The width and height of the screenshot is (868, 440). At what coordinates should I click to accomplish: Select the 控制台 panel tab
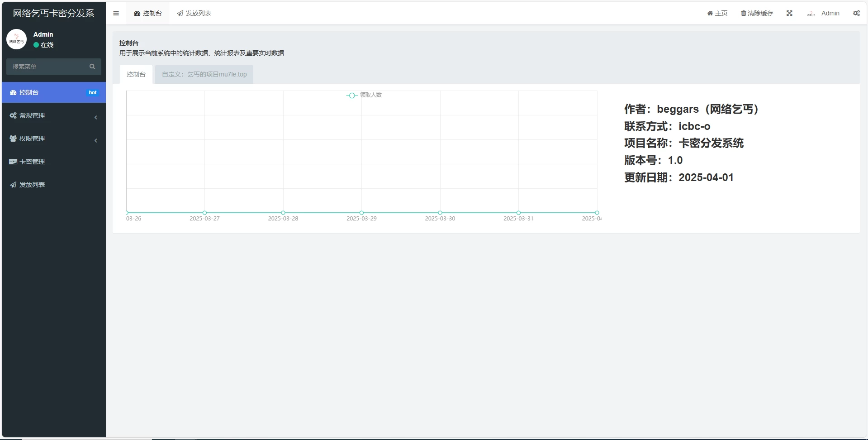[x=136, y=74]
